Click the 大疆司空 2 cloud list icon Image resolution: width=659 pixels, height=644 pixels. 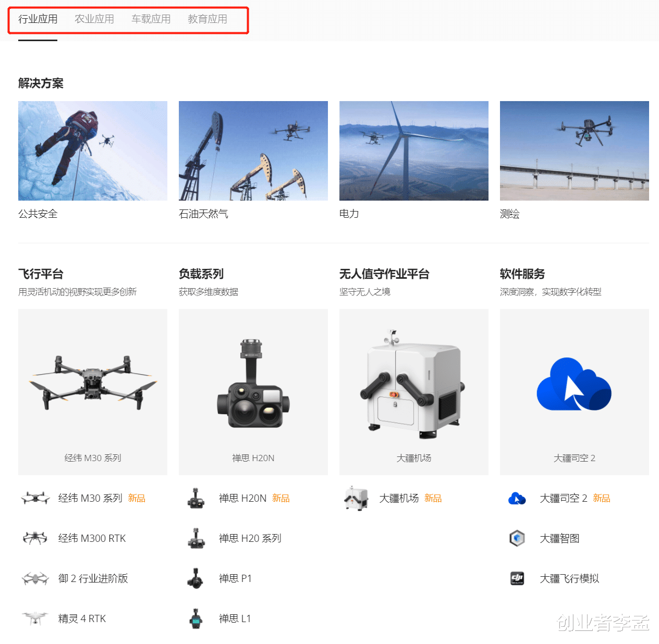517,499
